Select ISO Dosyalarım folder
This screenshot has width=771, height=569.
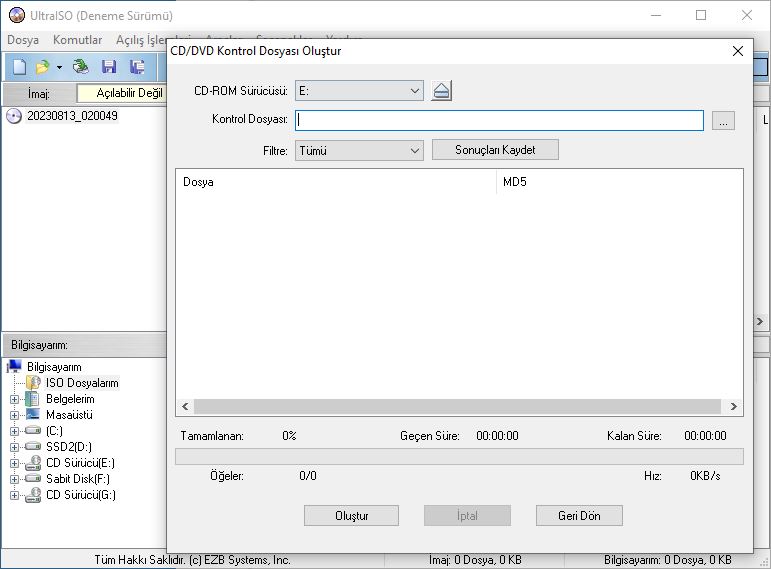pyautogui.click(x=82, y=383)
